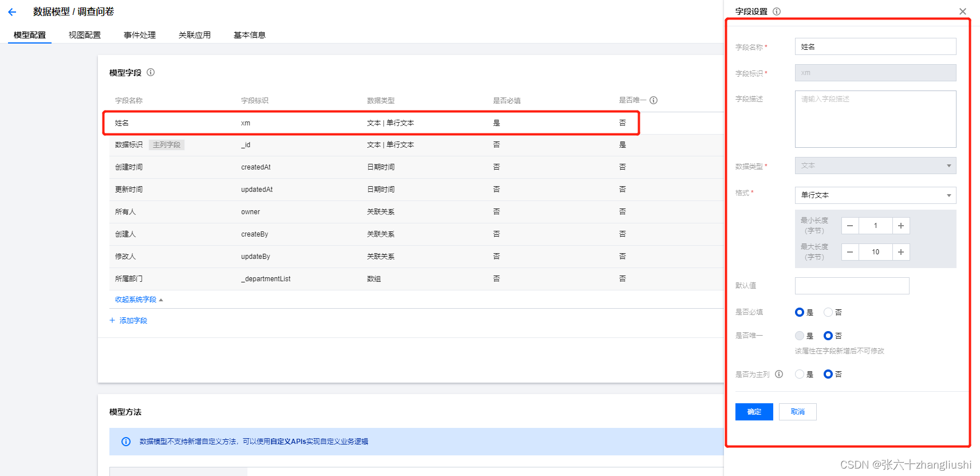The image size is (980, 476).
Task: Click the plus icon of 添加字段
Action: click(x=112, y=321)
